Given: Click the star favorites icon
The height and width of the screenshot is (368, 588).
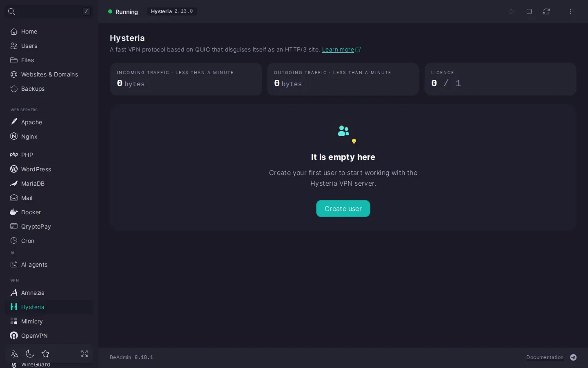Looking at the screenshot, I should (45, 354).
